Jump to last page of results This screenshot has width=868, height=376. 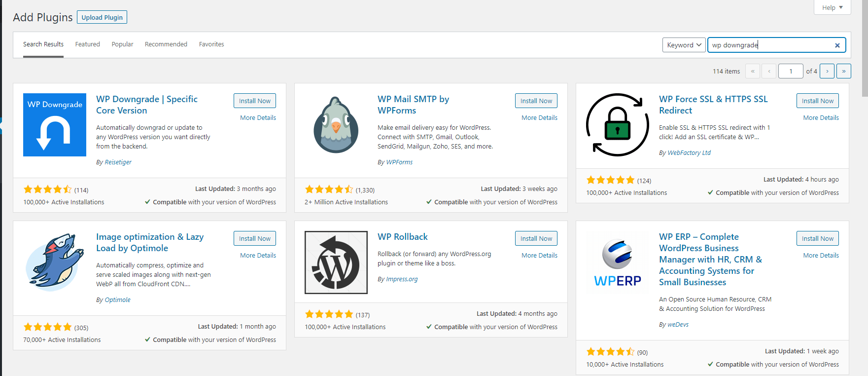click(x=844, y=71)
